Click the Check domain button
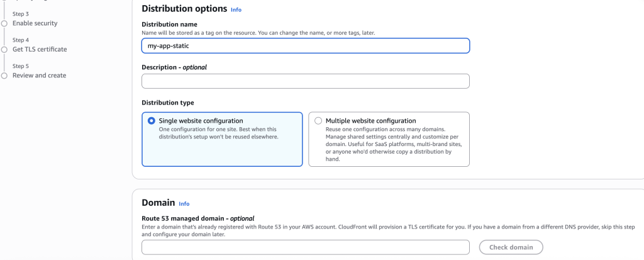This screenshot has width=644, height=260. point(511,247)
